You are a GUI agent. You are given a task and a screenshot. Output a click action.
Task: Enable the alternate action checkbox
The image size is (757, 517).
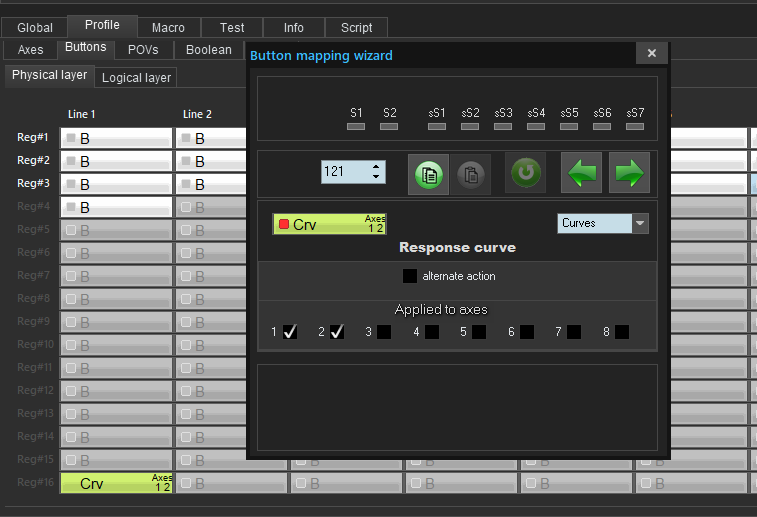point(410,276)
